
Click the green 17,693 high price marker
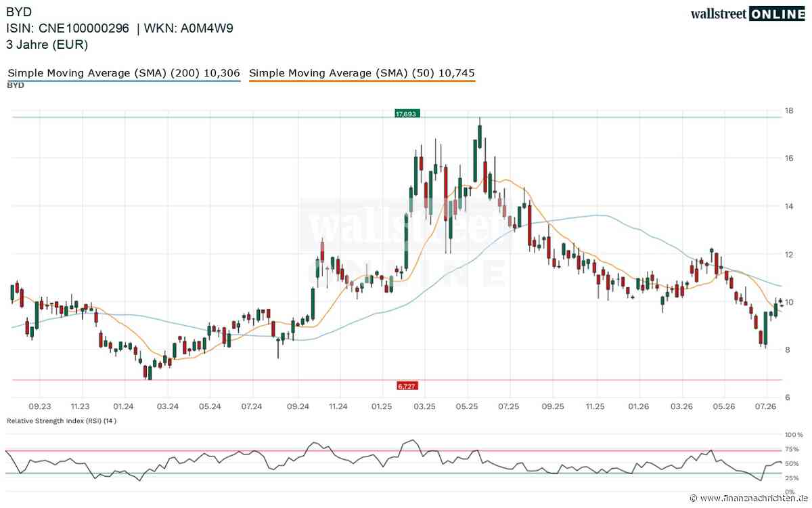coord(407,114)
